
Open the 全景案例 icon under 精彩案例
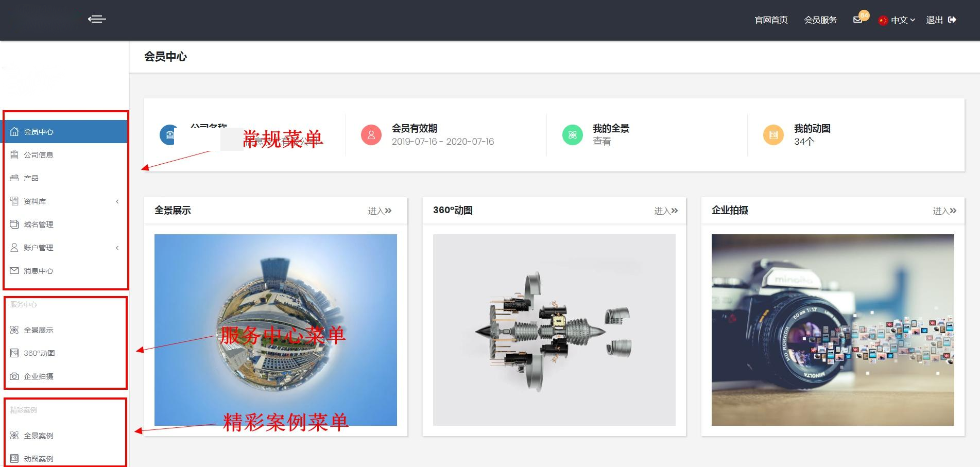14,435
